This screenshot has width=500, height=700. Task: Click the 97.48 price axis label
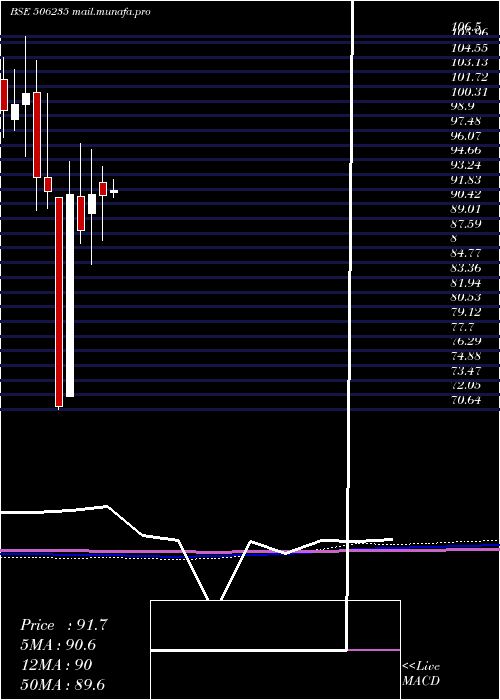click(467, 121)
